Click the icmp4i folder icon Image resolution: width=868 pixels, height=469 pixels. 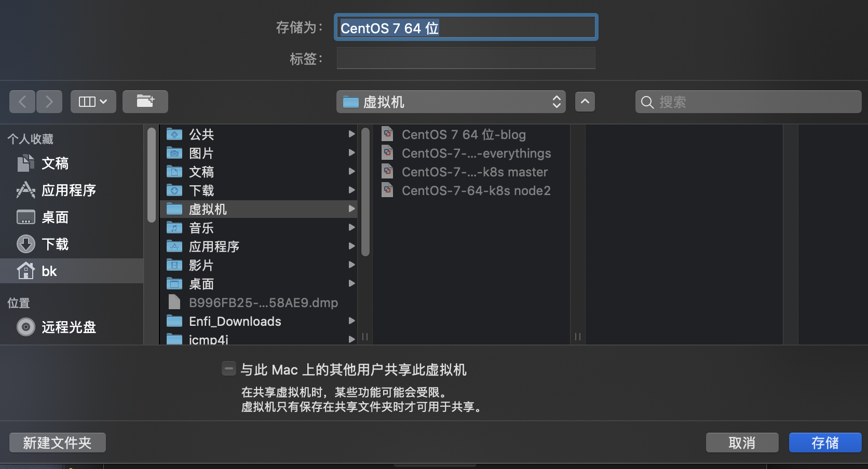pyautogui.click(x=174, y=339)
